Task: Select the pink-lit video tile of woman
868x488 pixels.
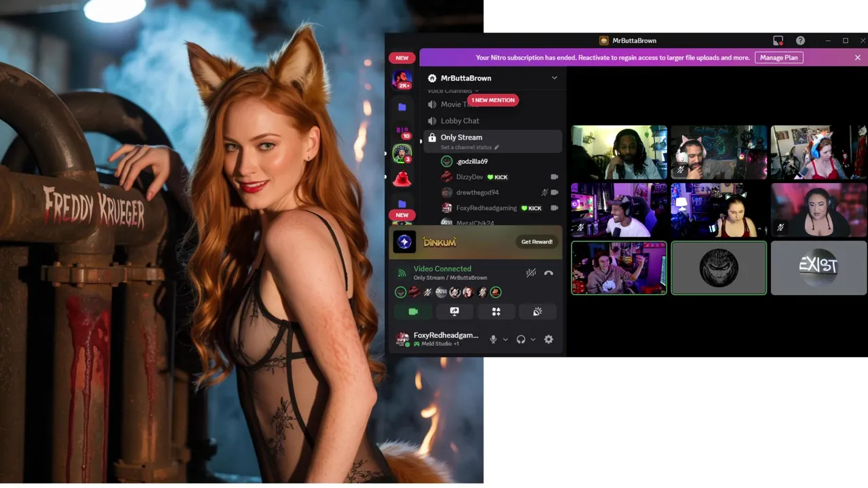Action: click(x=818, y=210)
